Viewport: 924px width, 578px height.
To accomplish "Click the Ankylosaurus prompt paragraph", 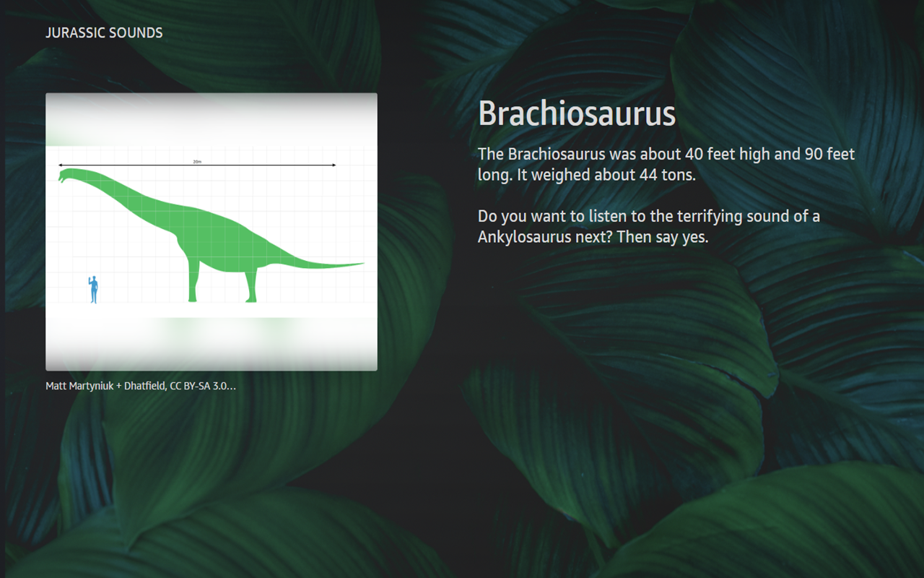I will tap(648, 226).
